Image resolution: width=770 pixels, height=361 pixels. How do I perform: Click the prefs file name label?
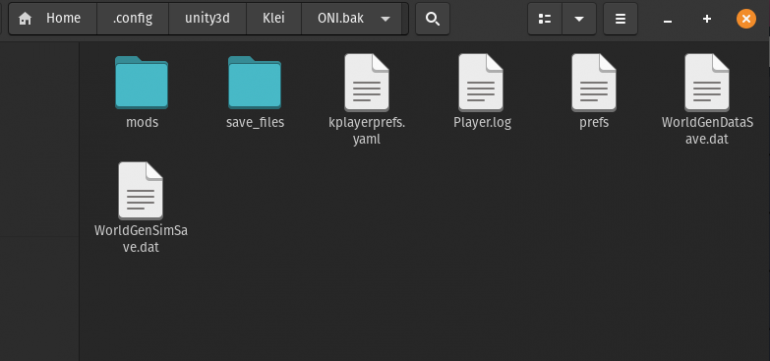[594, 122]
